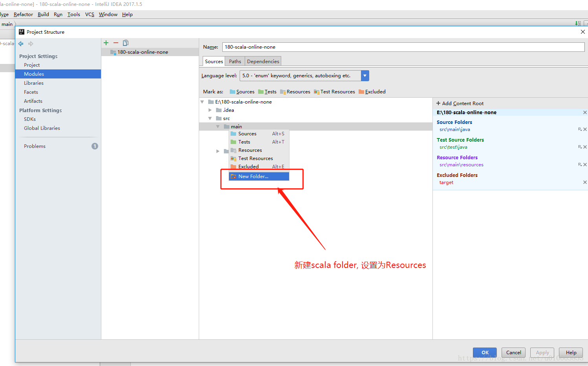Choose Resources in context menu

pyautogui.click(x=259, y=150)
